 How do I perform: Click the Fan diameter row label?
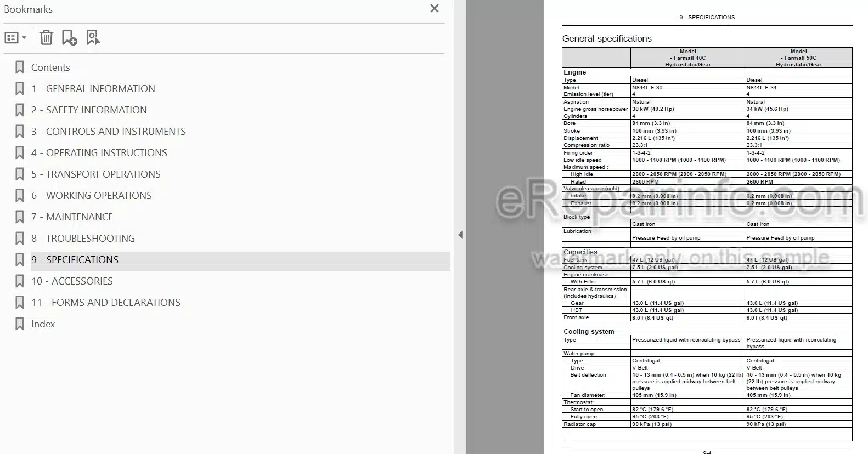pyautogui.click(x=588, y=395)
